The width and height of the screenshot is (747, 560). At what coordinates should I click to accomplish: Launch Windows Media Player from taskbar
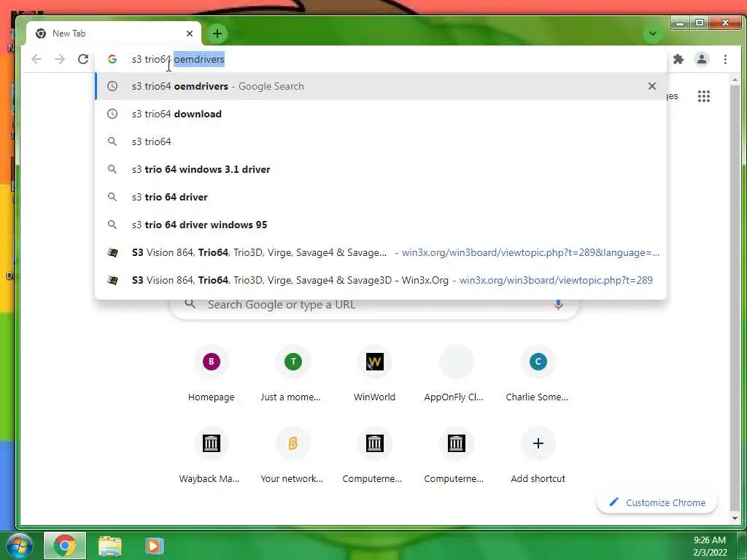tap(153, 546)
